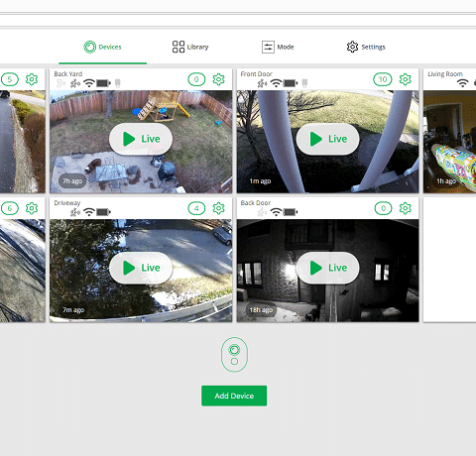Open Driveway recordings badge showing 4
Screen dimensions: 476x456
pos(196,208)
